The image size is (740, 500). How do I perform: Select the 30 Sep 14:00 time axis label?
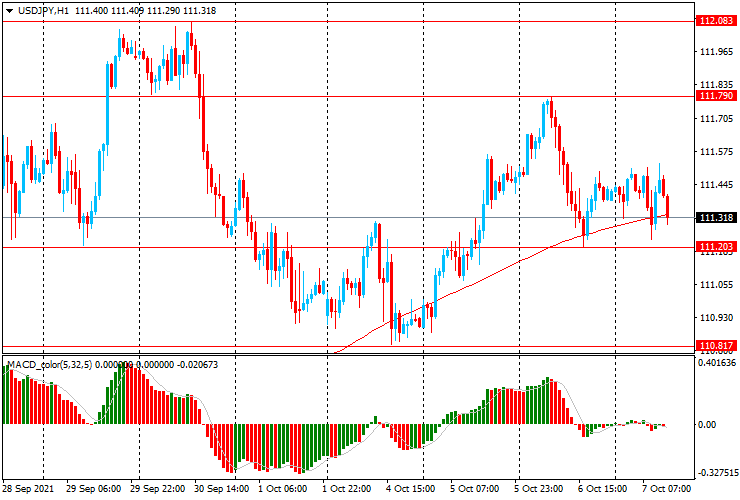point(221,489)
